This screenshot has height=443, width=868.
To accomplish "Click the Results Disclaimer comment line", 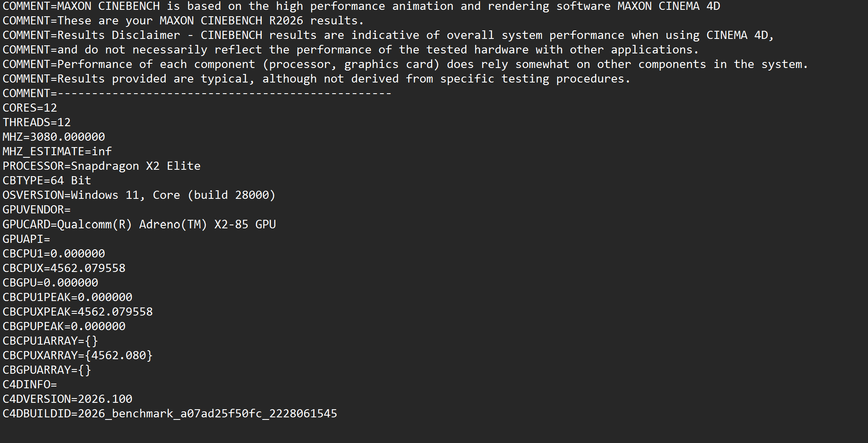I will coord(389,35).
